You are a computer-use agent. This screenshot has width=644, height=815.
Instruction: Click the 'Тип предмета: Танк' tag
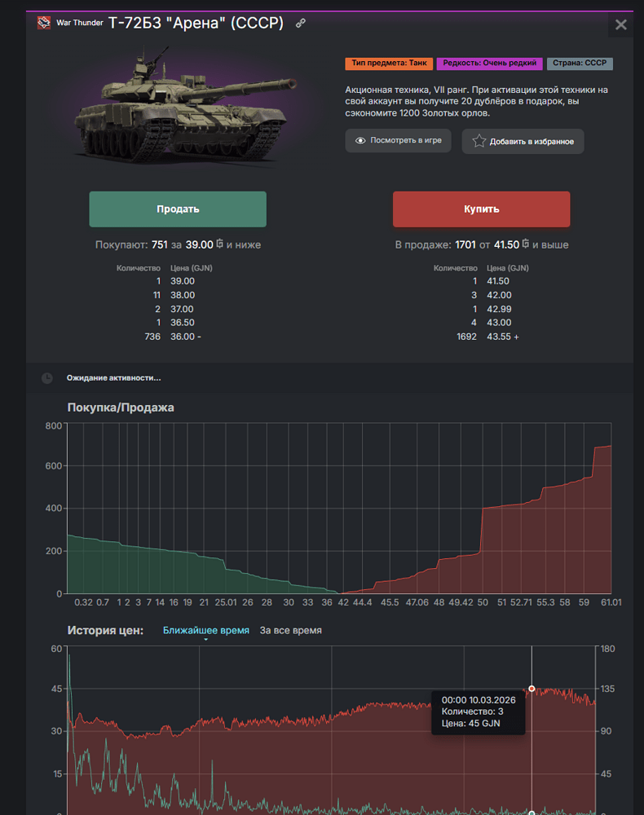click(x=388, y=64)
